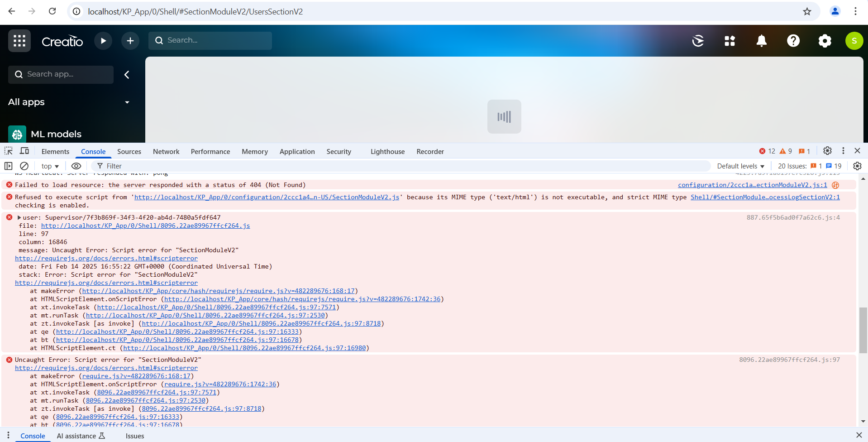Image resolution: width=868 pixels, height=442 pixels.
Task: Expand the user Supervisor error entry
Action: click(x=19, y=218)
